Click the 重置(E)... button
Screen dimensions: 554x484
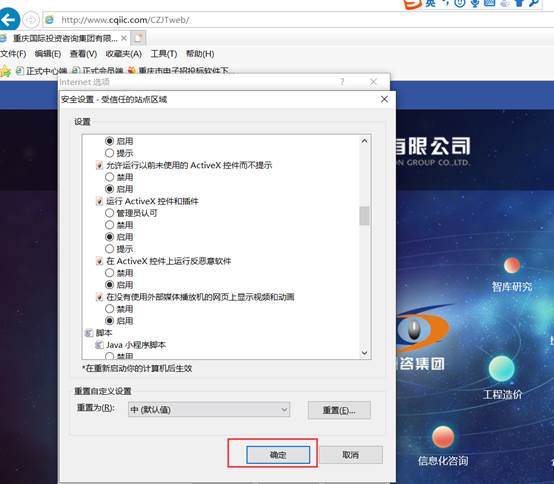click(x=339, y=410)
